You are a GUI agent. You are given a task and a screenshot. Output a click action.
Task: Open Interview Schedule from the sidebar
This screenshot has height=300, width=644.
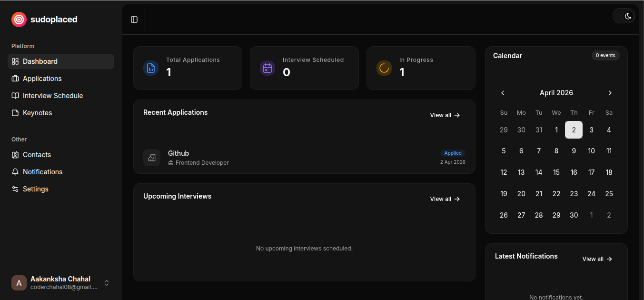pyautogui.click(x=52, y=96)
